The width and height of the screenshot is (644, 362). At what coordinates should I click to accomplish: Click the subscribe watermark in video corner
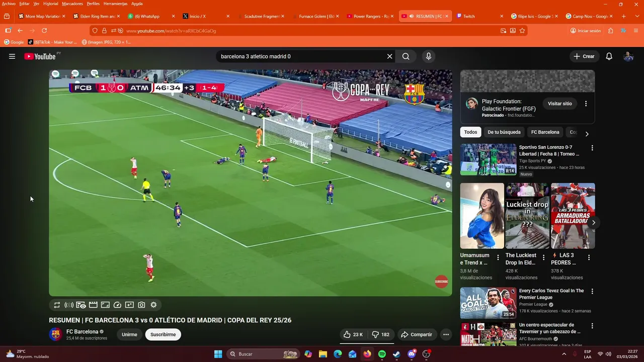pos(441,282)
